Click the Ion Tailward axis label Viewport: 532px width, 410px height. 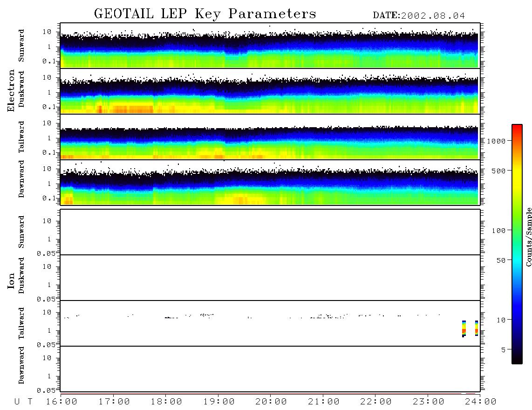click(21, 323)
